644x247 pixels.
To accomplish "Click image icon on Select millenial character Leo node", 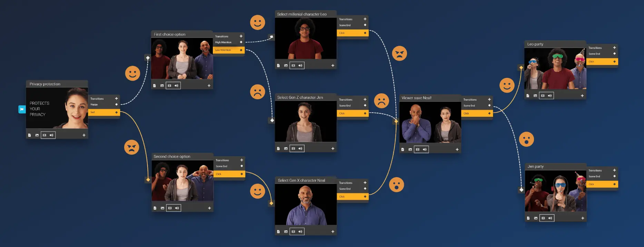I will click(286, 65).
